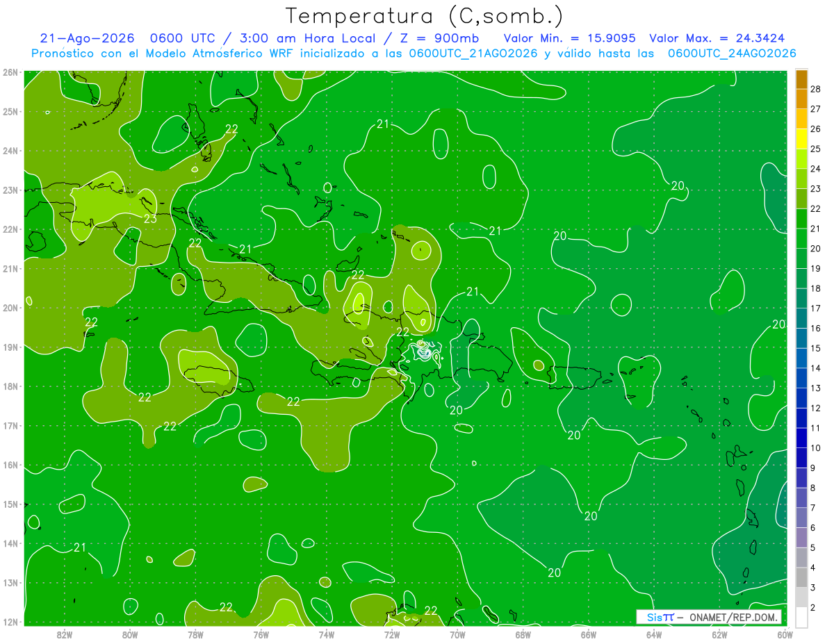The height and width of the screenshot is (644, 834).
Task: Click the 15N latitude axis label
Action: (x=10, y=504)
